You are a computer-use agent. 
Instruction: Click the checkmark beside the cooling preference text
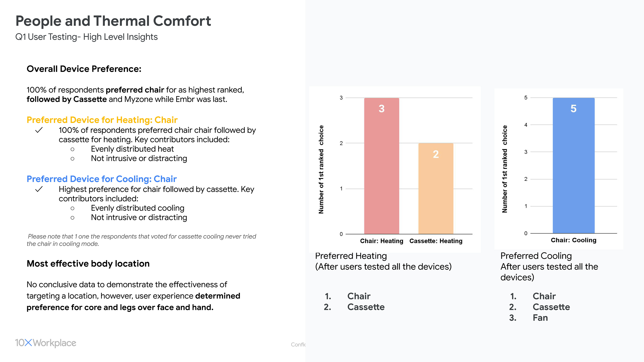(39, 189)
